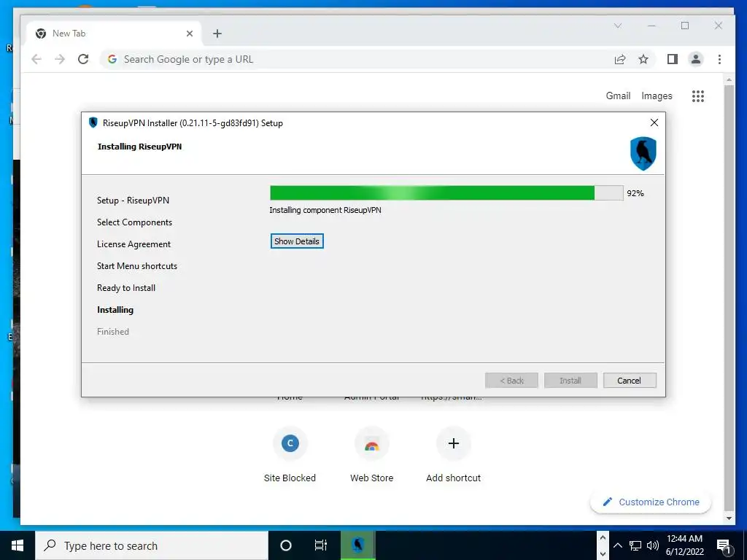
Task: Open a new Chrome tab
Action: point(217,34)
